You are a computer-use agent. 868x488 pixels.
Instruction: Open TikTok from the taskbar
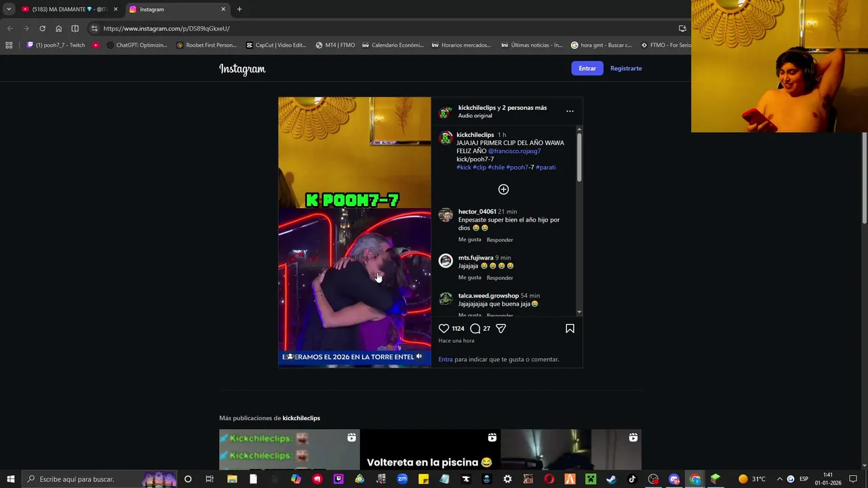(x=632, y=479)
